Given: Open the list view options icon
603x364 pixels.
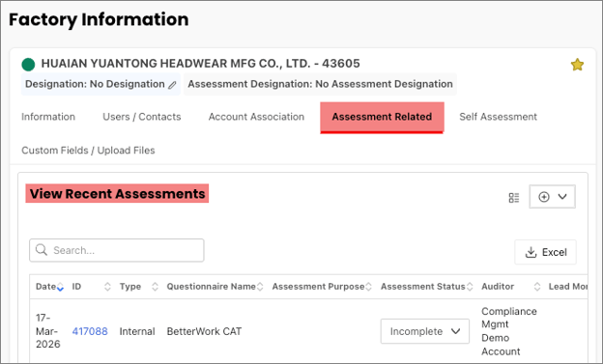Looking at the screenshot, I should point(514,198).
